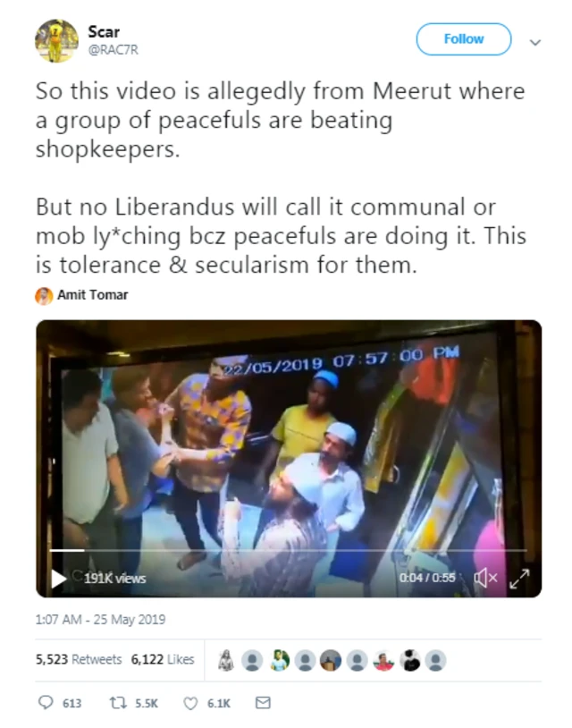Open Amit Tomar's avatar icon

pos(44,296)
